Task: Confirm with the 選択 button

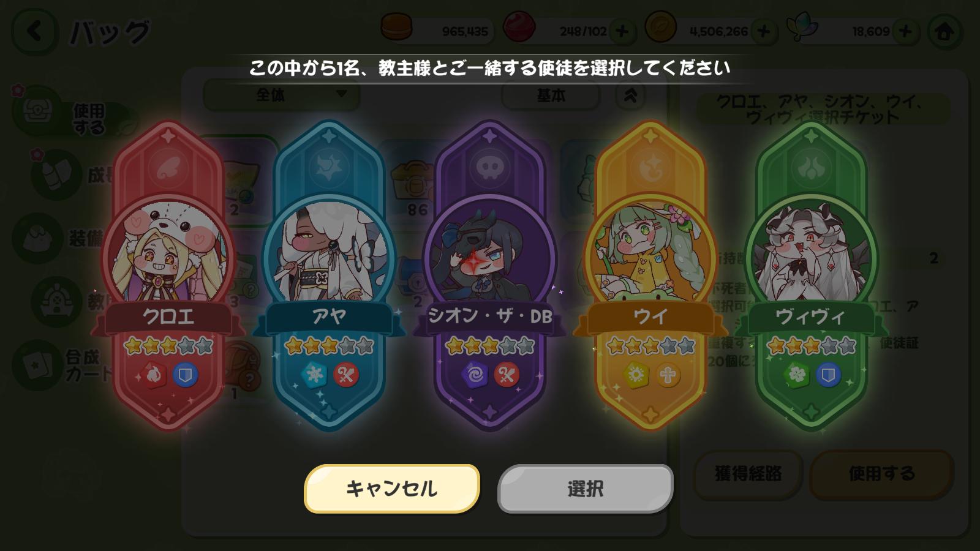Action: coord(586,489)
